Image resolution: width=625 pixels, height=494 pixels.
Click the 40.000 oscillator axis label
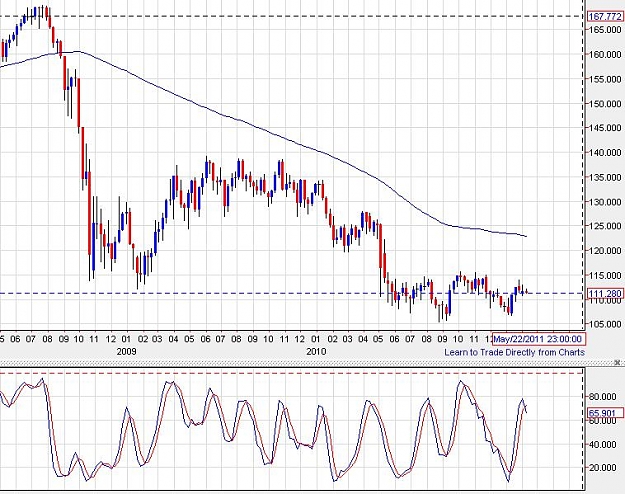[602, 445]
